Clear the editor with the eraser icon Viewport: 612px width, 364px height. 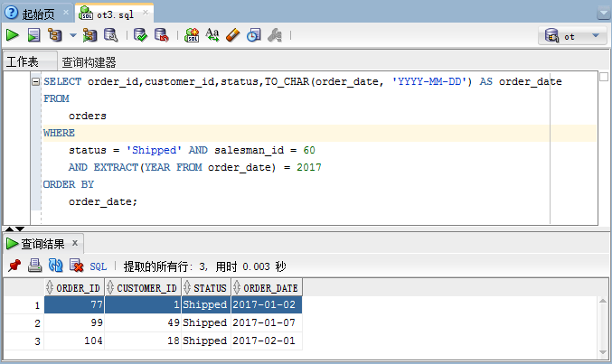click(x=232, y=35)
